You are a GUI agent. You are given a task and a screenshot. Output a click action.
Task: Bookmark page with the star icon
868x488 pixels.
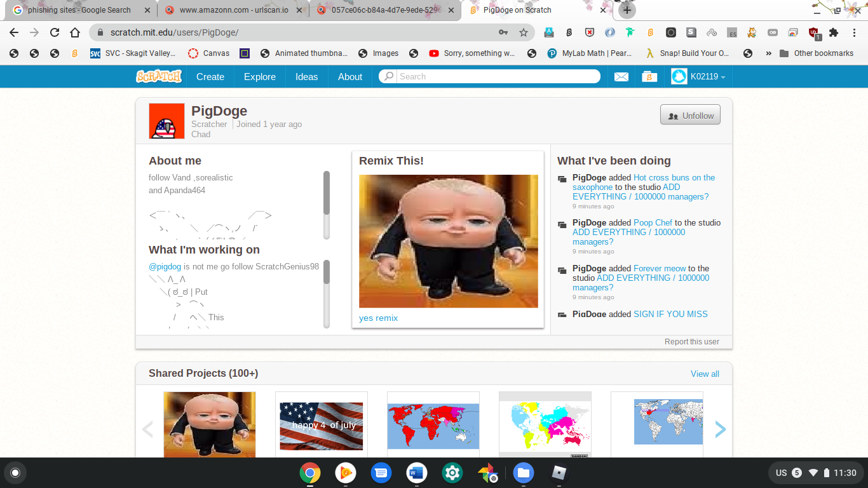pos(524,32)
